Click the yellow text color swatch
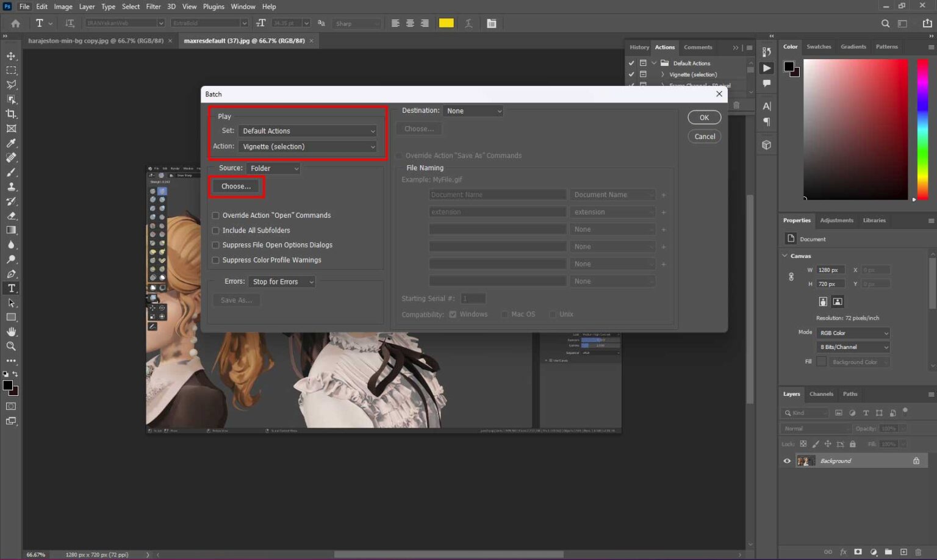The image size is (937, 560). coord(447,23)
